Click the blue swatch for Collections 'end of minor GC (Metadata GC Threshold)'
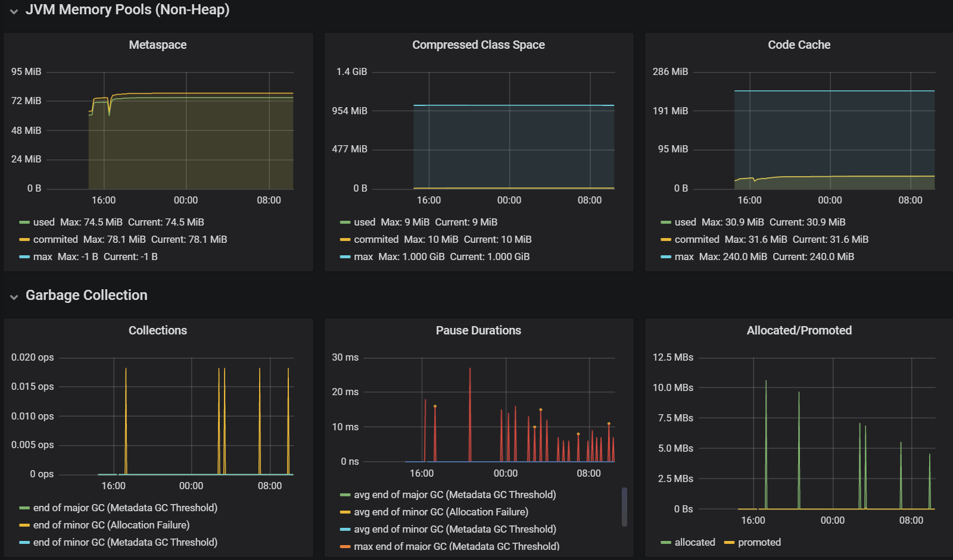The height and width of the screenshot is (560, 953). coord(24,543)
